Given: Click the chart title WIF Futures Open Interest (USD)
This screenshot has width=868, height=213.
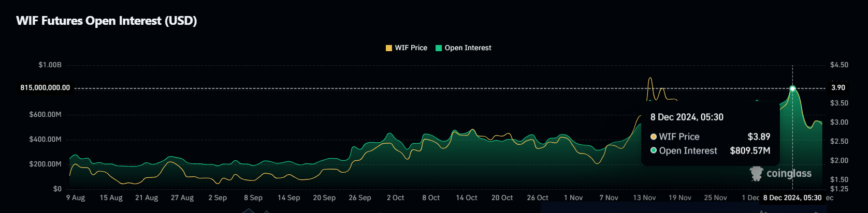Looking at the screenshot, I should 107,21.
